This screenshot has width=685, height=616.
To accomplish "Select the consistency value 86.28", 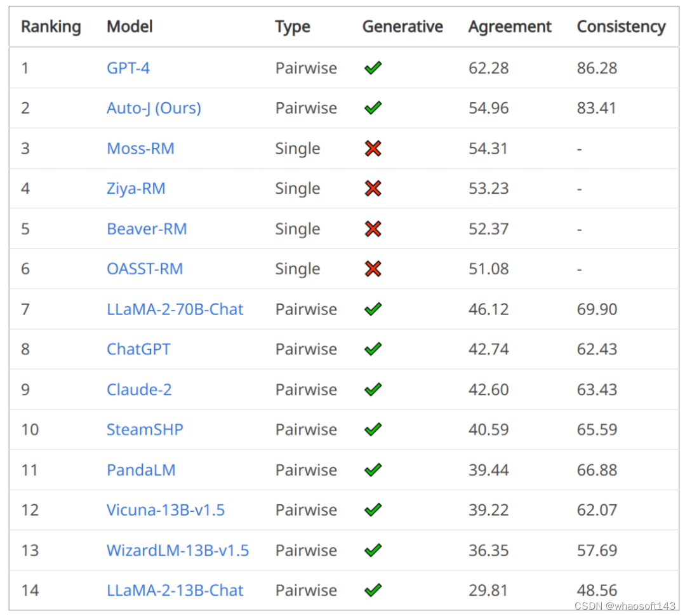I will click(597, 68).
